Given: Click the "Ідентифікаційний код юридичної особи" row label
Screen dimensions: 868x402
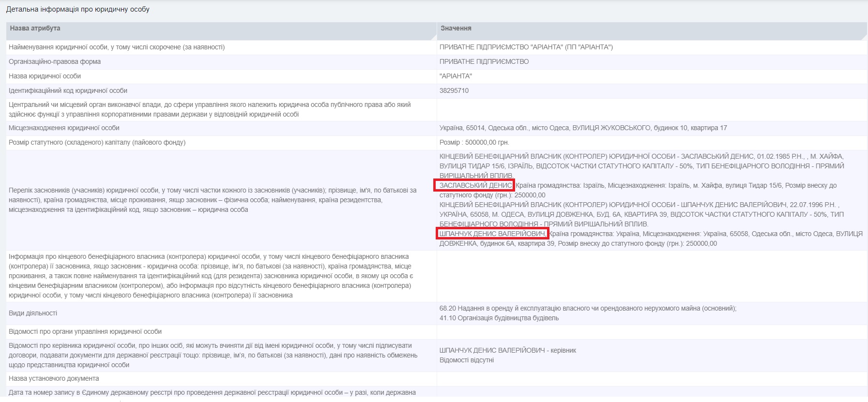Looking at the screenshot, I should pyautogui.click(x=68, y=91).
